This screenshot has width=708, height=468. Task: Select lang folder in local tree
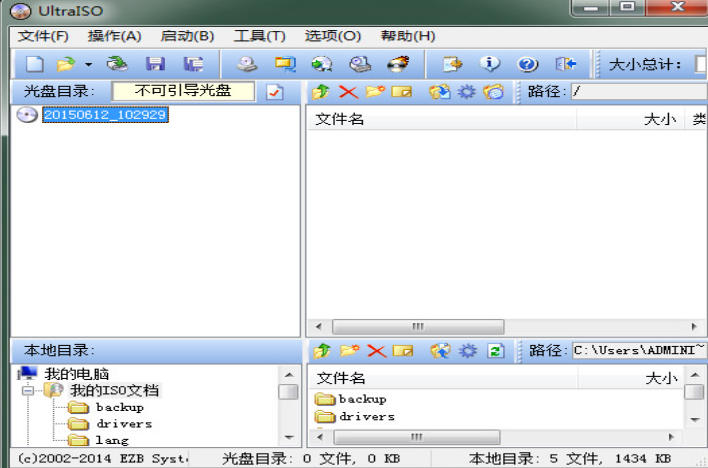pyautogui.click(x=112, y=440)
